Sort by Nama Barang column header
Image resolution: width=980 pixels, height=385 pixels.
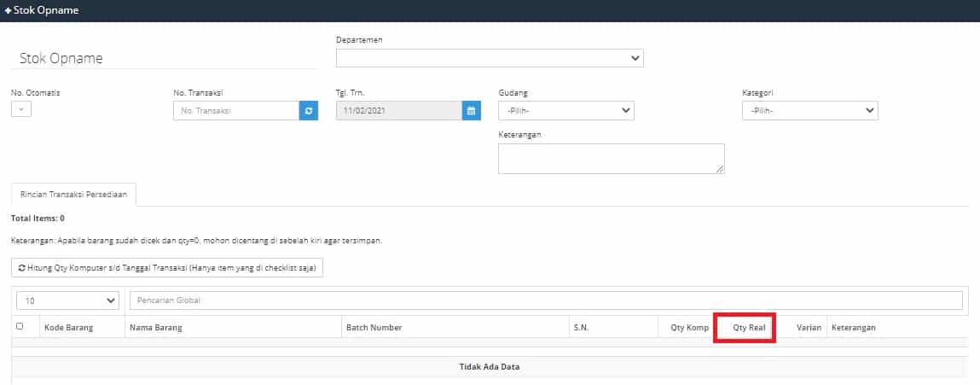(156, 328)
